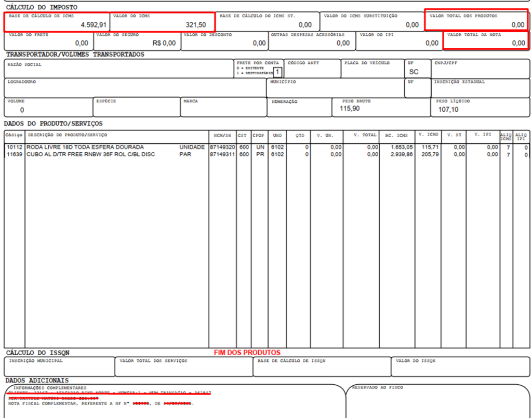Click the V. UN. column header
Screen dimensions: 532x418
click(325, 135)
